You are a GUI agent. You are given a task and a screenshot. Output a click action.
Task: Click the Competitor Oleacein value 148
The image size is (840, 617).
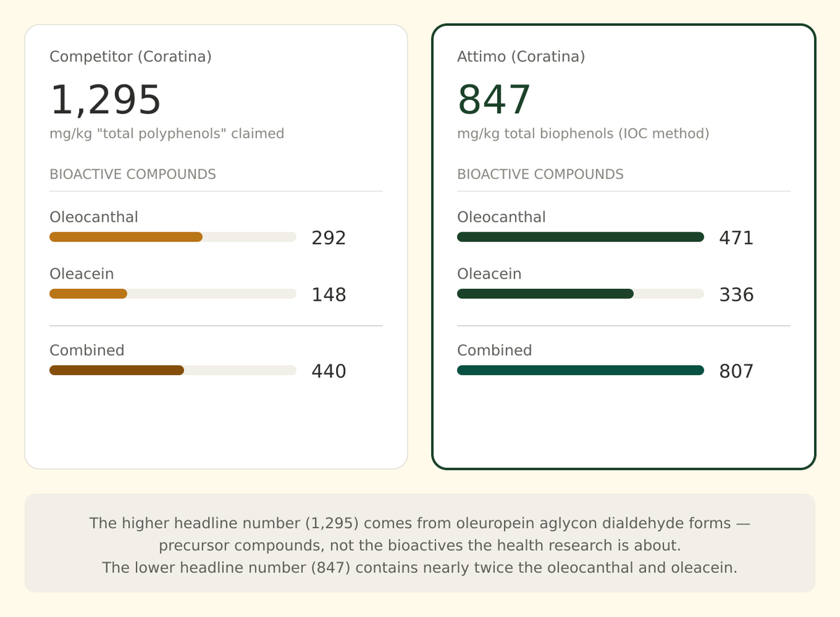[329, 295]
